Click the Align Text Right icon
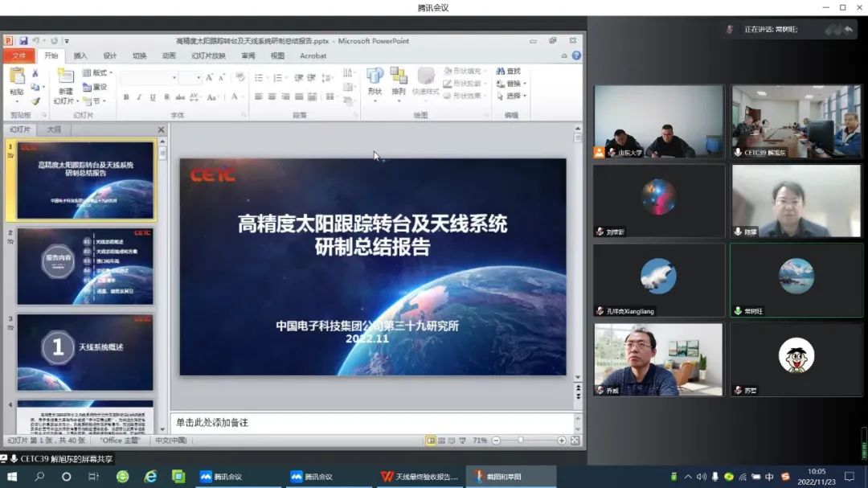The image size is (868, 488). 285,97
